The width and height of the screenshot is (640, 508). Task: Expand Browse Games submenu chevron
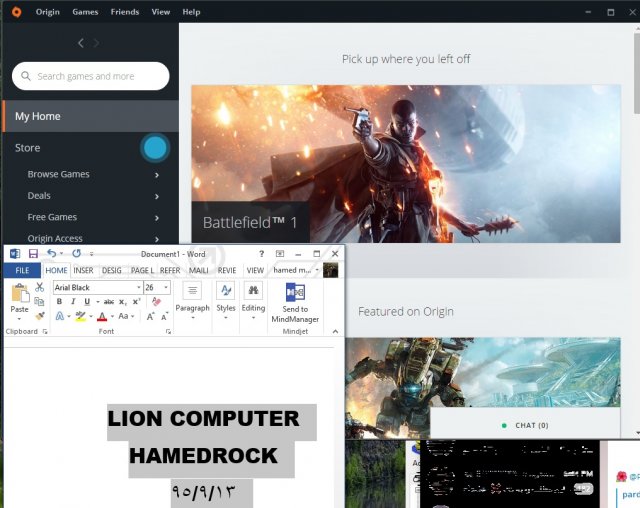point(157,175)
